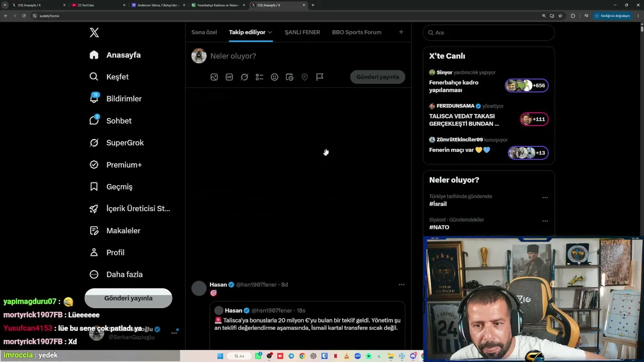644x362 pixels.
Task: Add a GIF with the GIF icon
Action: click(x=229, y=77)
